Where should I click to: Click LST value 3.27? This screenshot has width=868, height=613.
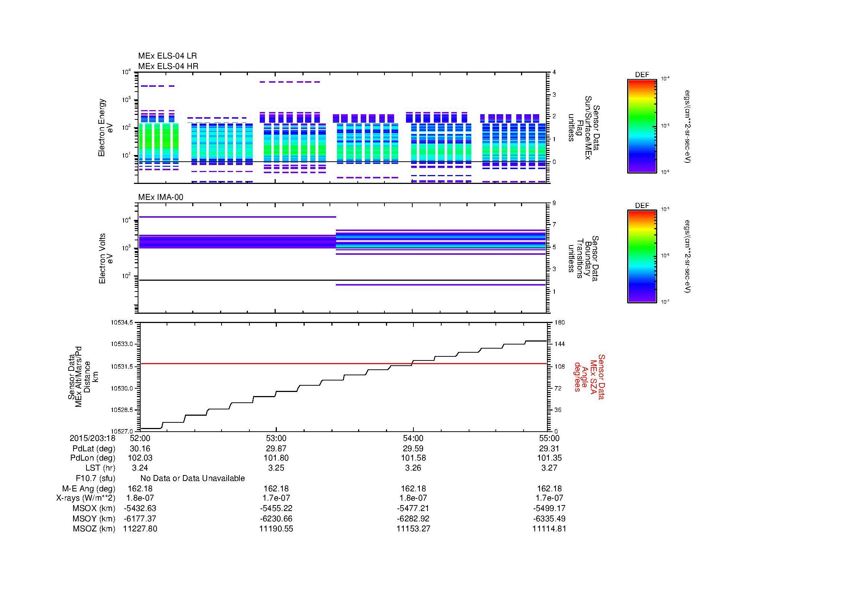pos(549,468)
